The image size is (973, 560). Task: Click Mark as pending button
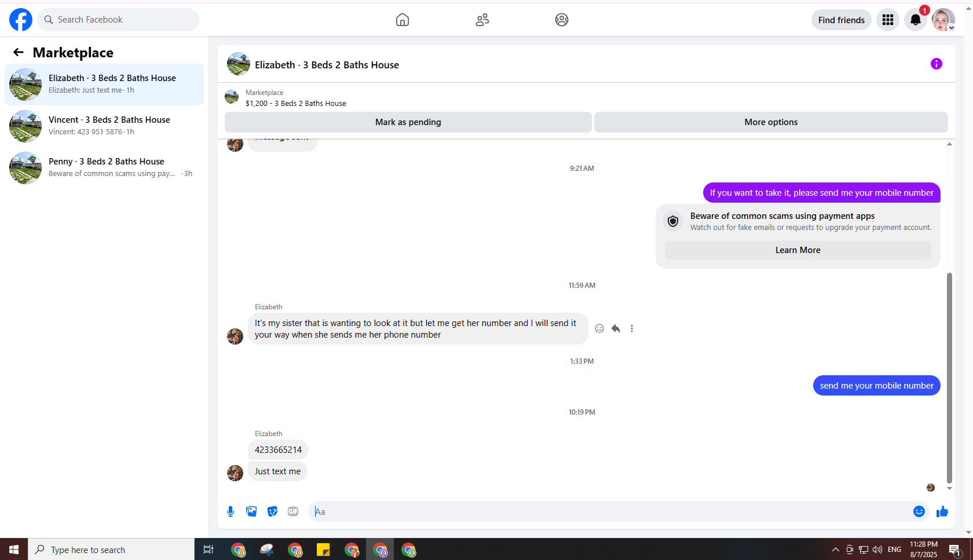408,122
